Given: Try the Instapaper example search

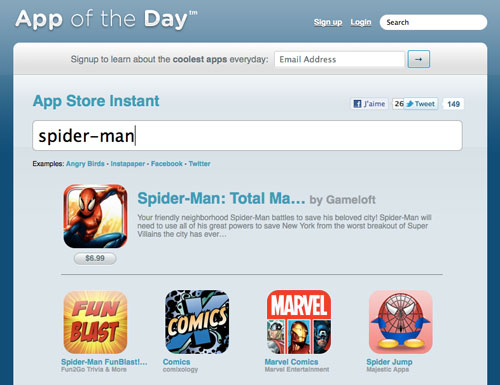Looking at the screenshot, I should click(128, 164).
